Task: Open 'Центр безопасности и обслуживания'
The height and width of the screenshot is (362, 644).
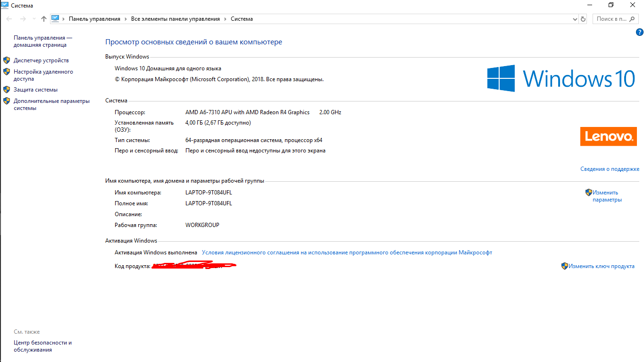Action: coord(42,346)
